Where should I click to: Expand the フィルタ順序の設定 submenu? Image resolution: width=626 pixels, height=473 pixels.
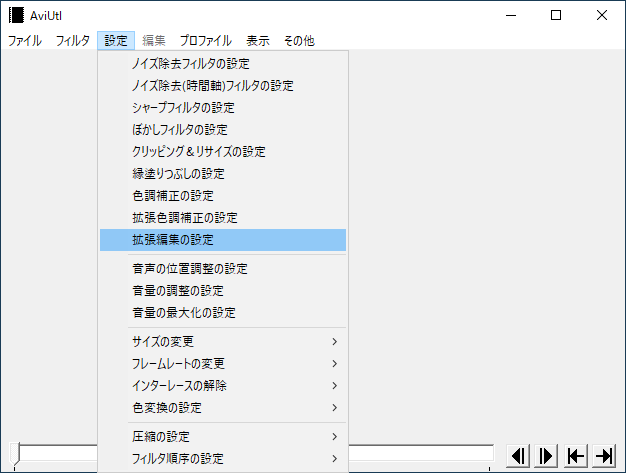tap(222, 459)
